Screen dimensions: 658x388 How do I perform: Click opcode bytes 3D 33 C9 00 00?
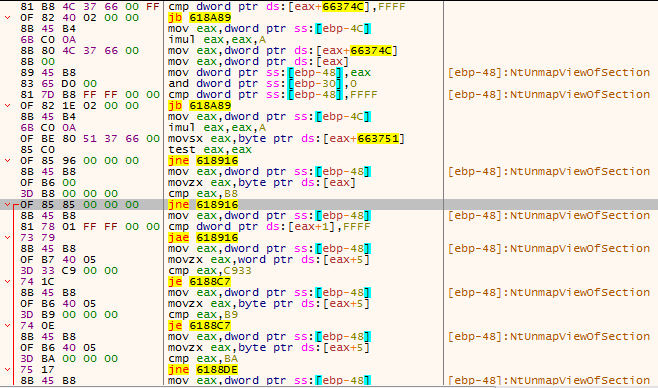pos(69,271)
